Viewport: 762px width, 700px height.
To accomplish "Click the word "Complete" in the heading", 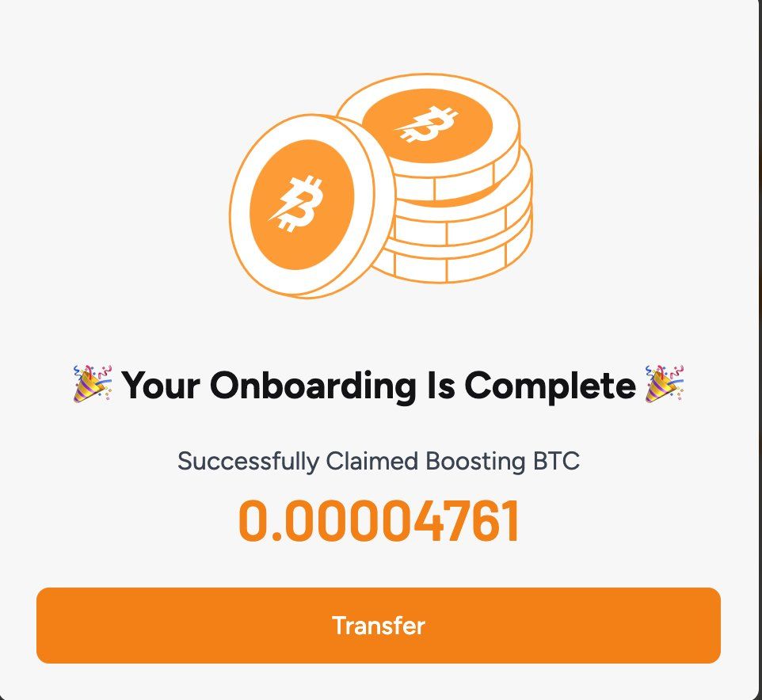I will 551,386.
